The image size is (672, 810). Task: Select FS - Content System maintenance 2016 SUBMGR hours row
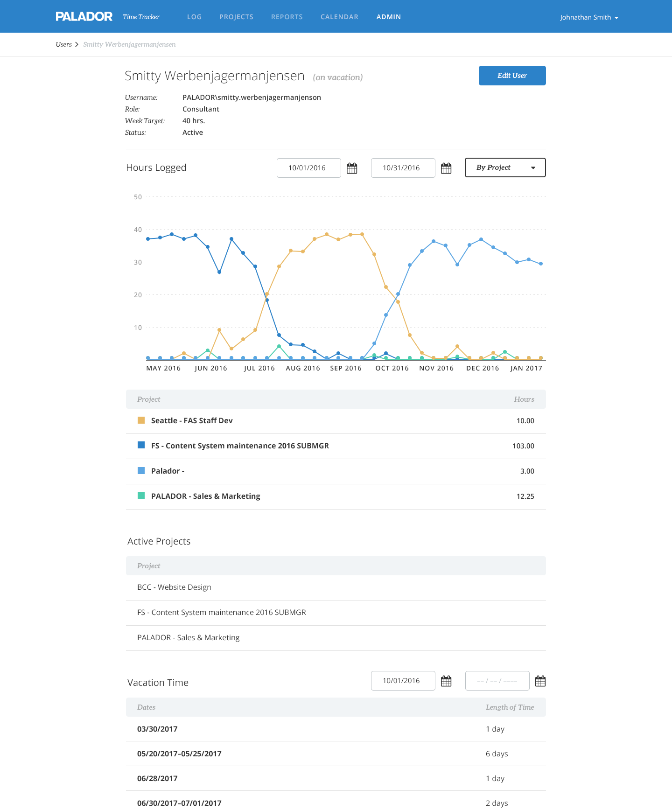point(336,446)
